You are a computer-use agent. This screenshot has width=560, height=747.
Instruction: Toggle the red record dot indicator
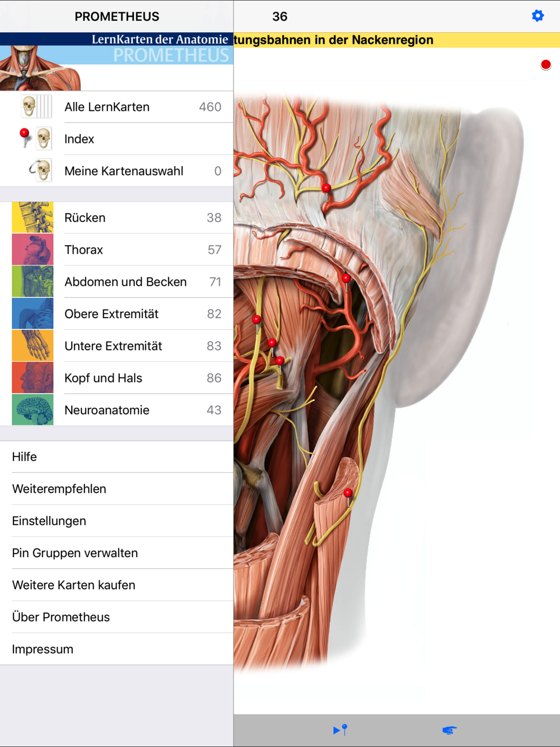546,64
